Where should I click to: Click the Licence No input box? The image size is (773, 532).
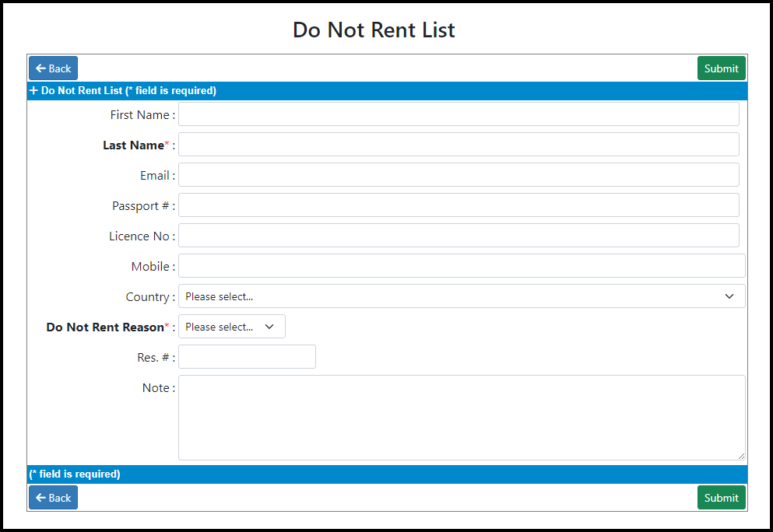coord(459,236)
